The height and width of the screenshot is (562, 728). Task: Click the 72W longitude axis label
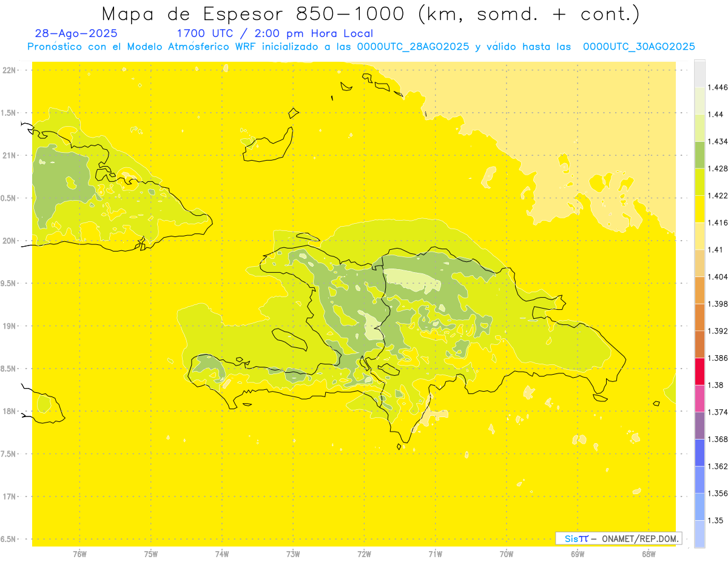pyautogui.click(x=364, y=554)
